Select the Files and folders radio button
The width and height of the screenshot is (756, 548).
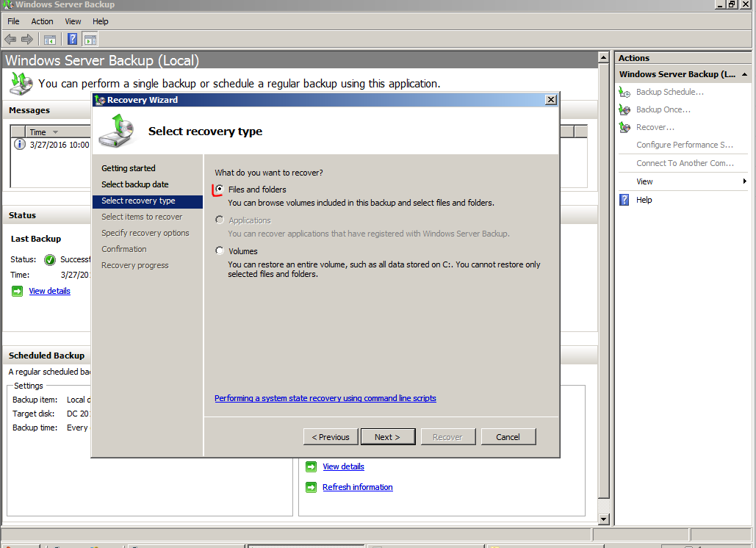[220, 189]
